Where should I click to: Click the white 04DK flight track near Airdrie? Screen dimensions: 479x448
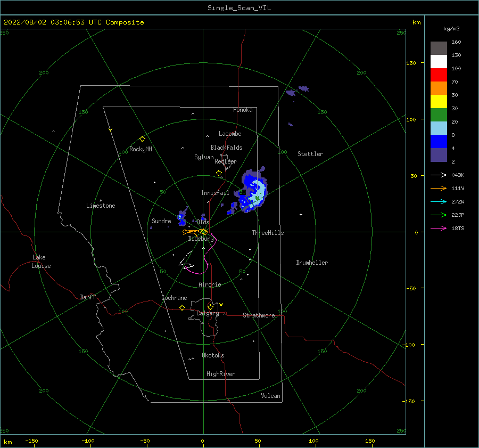(x=186, y=260)
